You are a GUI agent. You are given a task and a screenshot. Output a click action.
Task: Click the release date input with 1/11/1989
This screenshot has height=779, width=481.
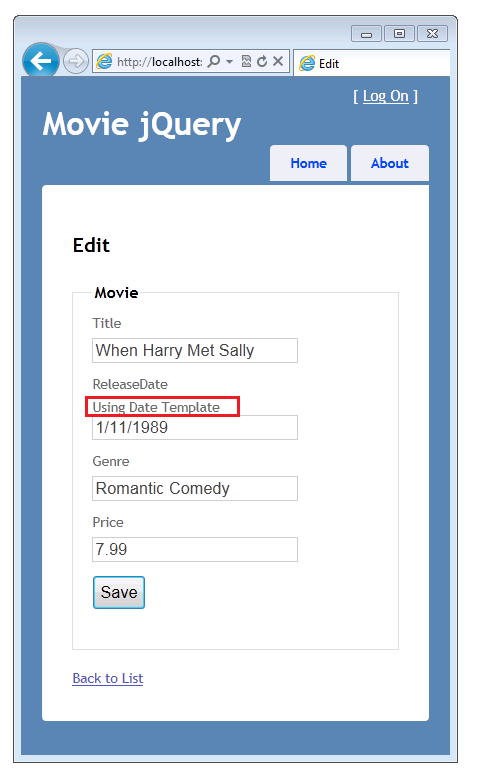(x=195, y=428)
